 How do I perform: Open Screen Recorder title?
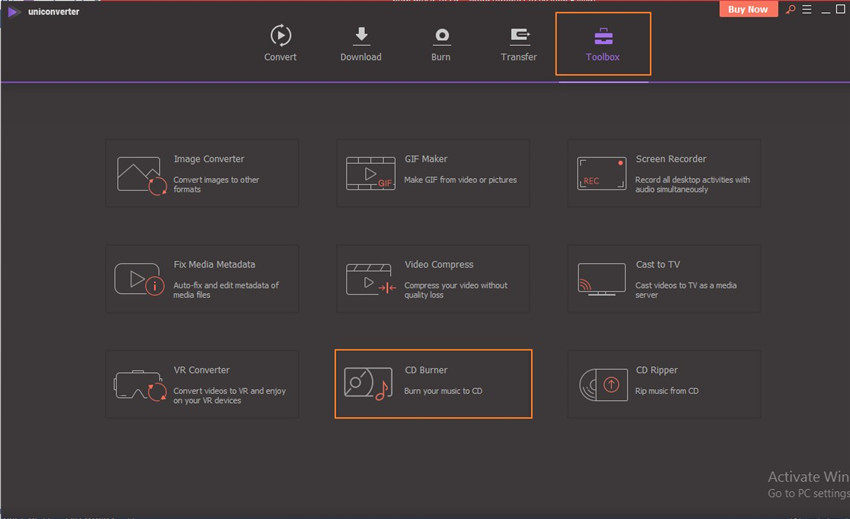671,159
